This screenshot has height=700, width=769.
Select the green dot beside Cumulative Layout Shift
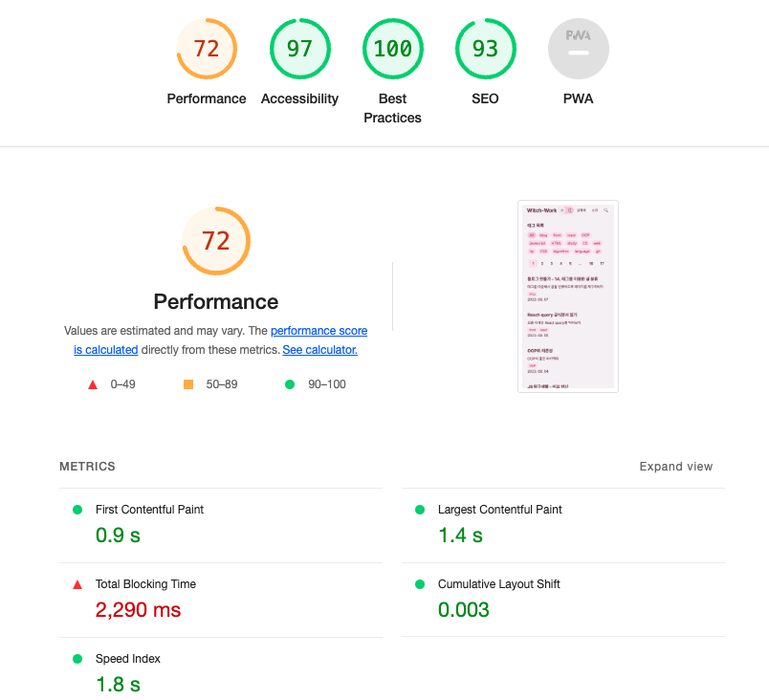click(x=421, y=584)
